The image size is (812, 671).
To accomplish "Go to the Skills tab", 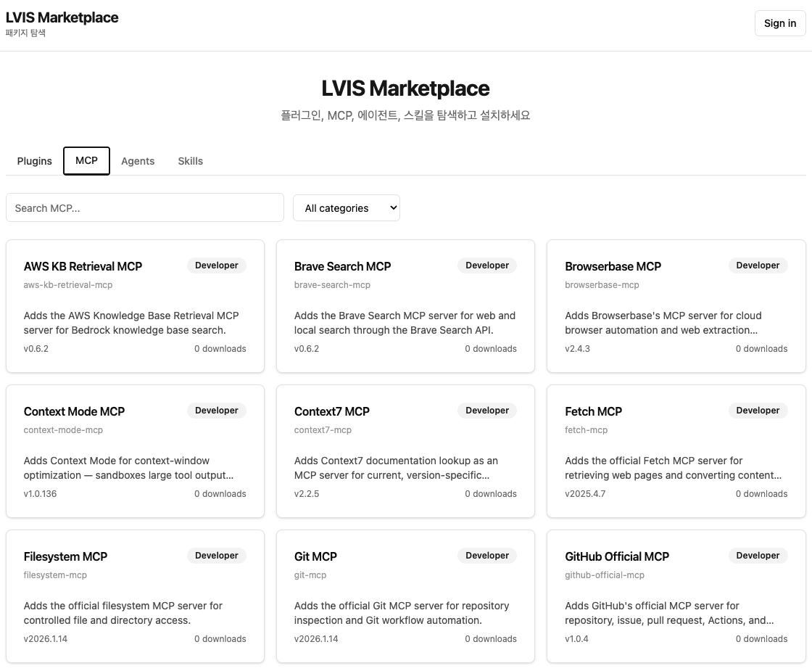I will tap(191, 161).
